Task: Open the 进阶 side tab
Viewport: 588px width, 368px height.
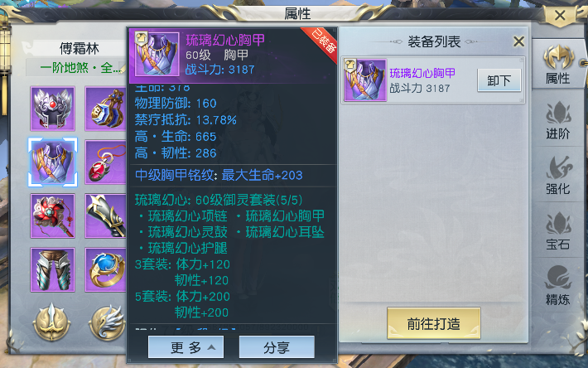Action: click(x=558, y=121)
